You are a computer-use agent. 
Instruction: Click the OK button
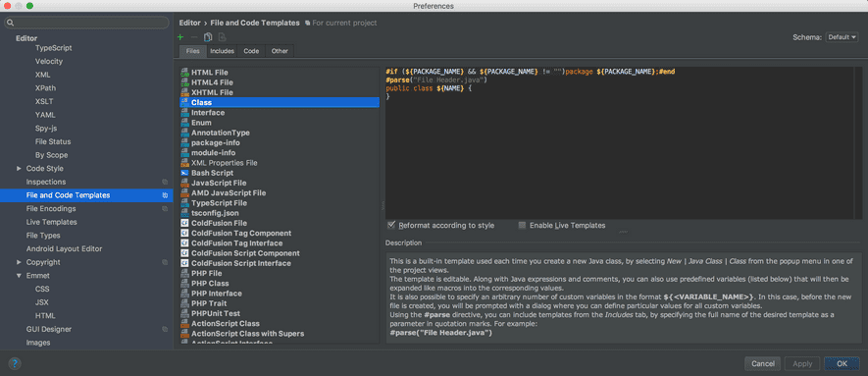[x=842, y=364]
